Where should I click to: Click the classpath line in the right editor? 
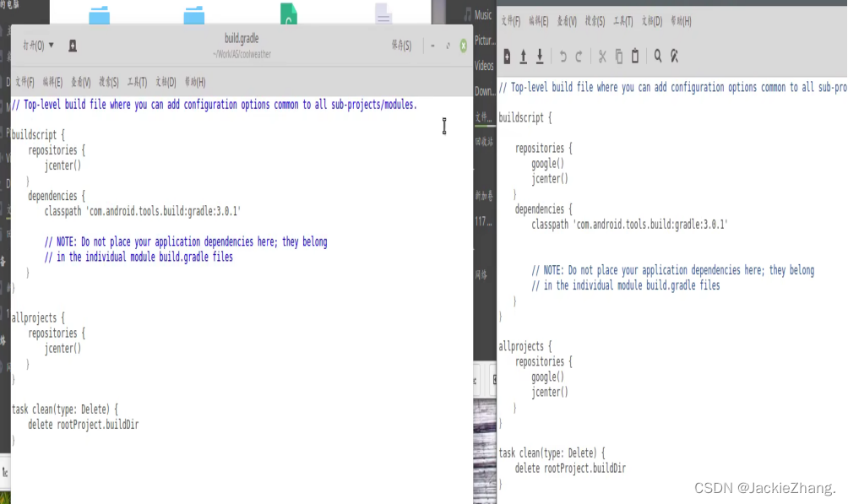629,224
